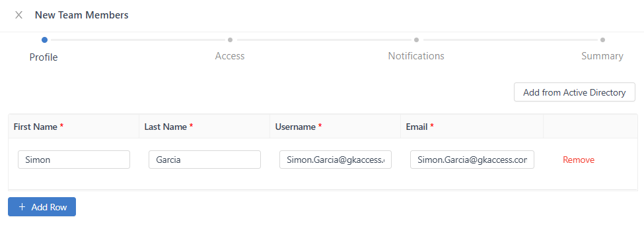Jump to the Summary step label

tap(602, 56)
